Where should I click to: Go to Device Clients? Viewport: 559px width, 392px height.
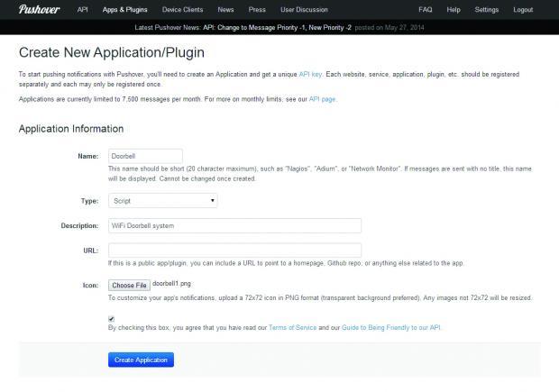coord(183,9)
